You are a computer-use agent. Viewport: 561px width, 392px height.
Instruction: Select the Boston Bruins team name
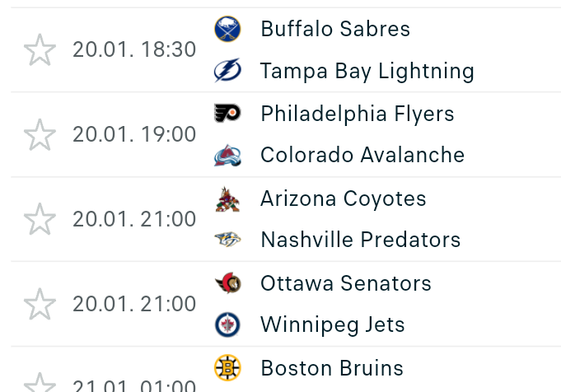[332, 367]
